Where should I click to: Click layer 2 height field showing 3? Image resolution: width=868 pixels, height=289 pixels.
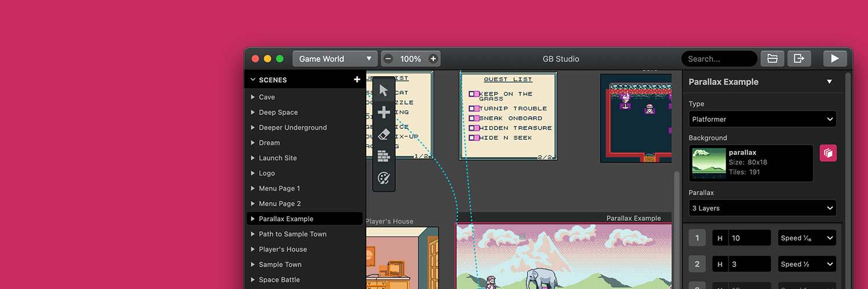coord(749,264)
